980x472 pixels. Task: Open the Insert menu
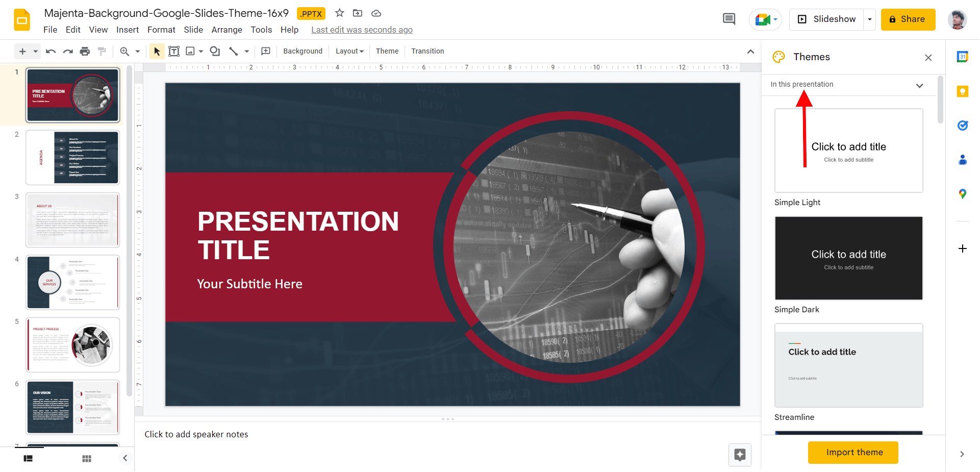127,30
